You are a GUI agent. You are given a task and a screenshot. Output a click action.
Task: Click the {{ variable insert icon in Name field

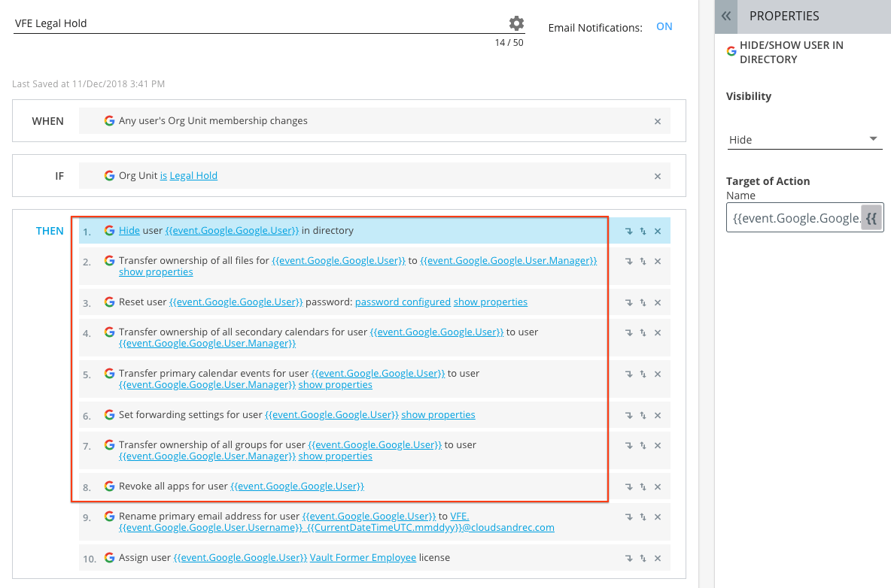click(871, 216)
